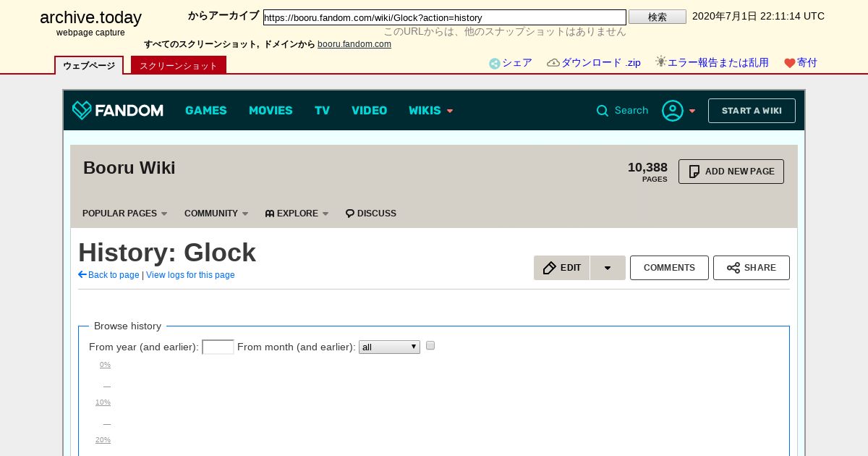Click the 20% scale marker
The image size is (868, 456).
click(x=103, y=440)
